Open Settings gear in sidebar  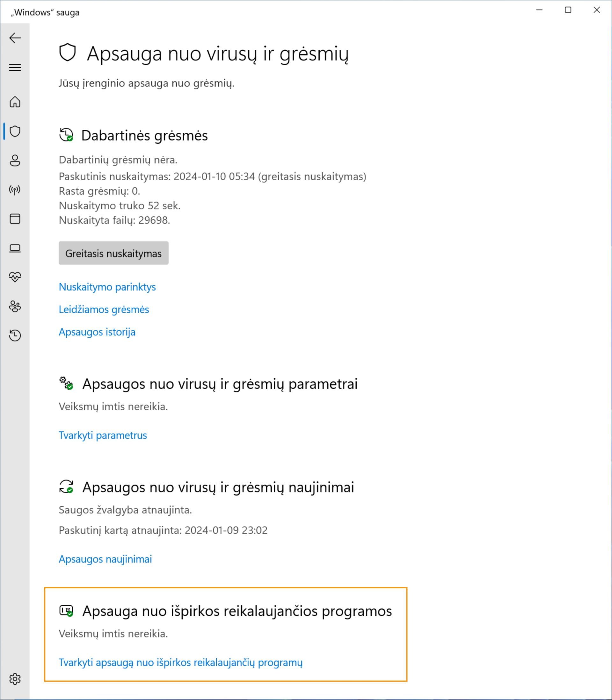pyautogui.click(x=15, y=679)
